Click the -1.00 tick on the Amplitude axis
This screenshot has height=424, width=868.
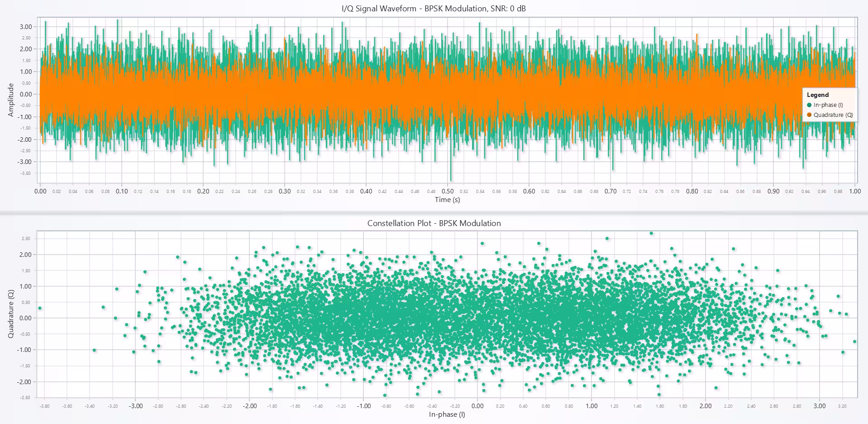coord(25,117)
